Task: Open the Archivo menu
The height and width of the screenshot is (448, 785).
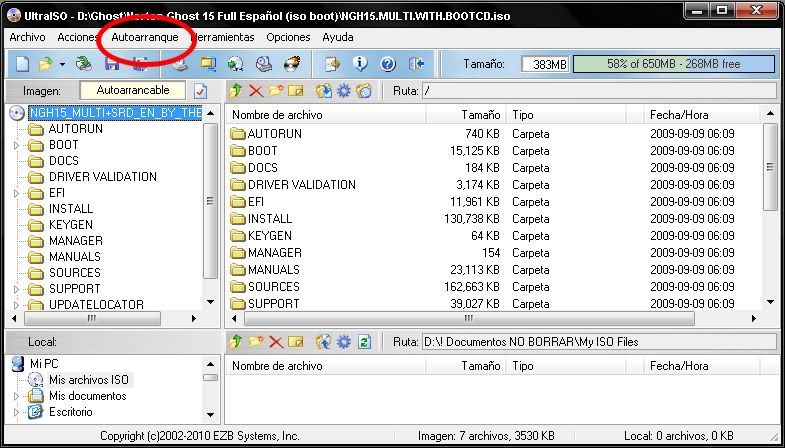Action: click(27, 37)
